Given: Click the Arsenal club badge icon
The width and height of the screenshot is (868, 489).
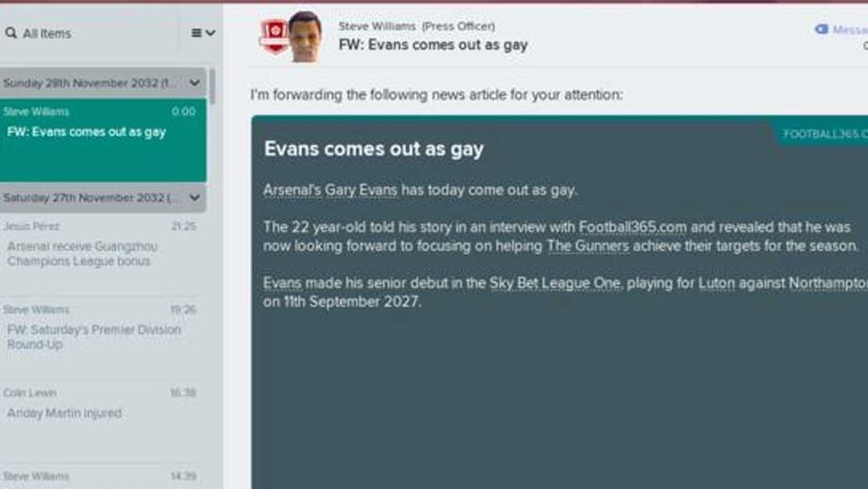Looking at the screenshot, I should [275, 37].
